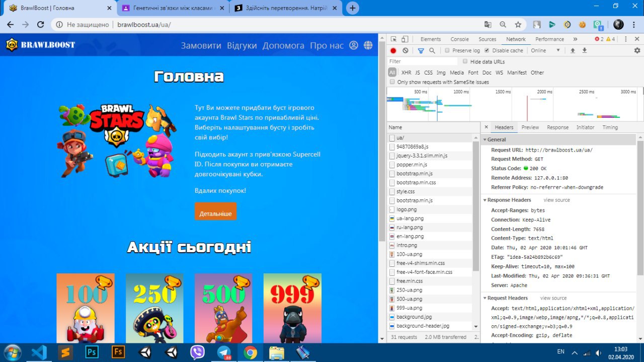
Task: Check Only show requests with SameSite issues
Action: point(392,82)
